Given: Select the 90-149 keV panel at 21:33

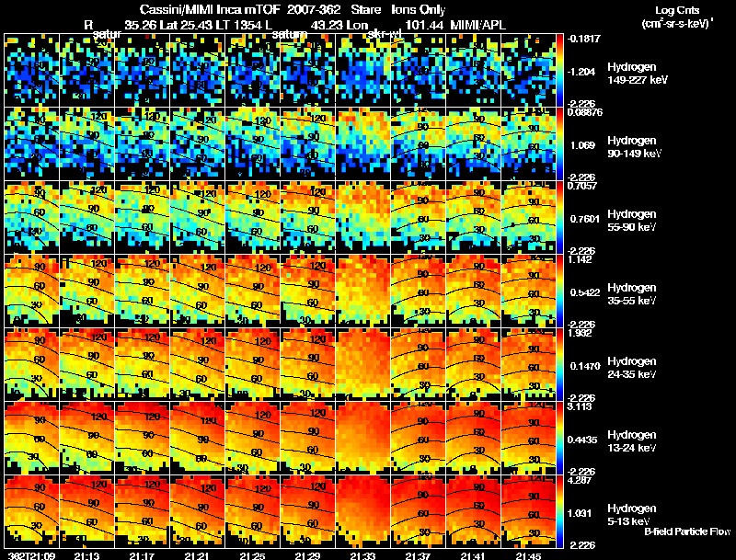Looking at the screenshot, I should tap(362, 143).
